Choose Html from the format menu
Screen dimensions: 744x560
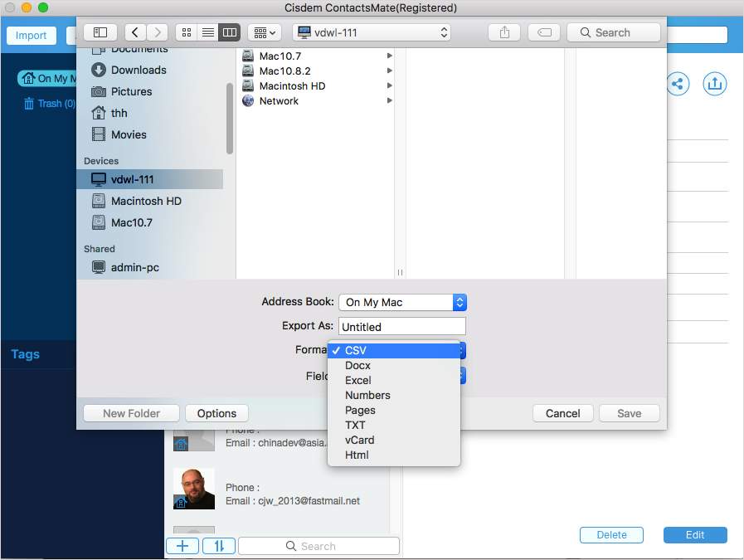(x=394, y=455)
